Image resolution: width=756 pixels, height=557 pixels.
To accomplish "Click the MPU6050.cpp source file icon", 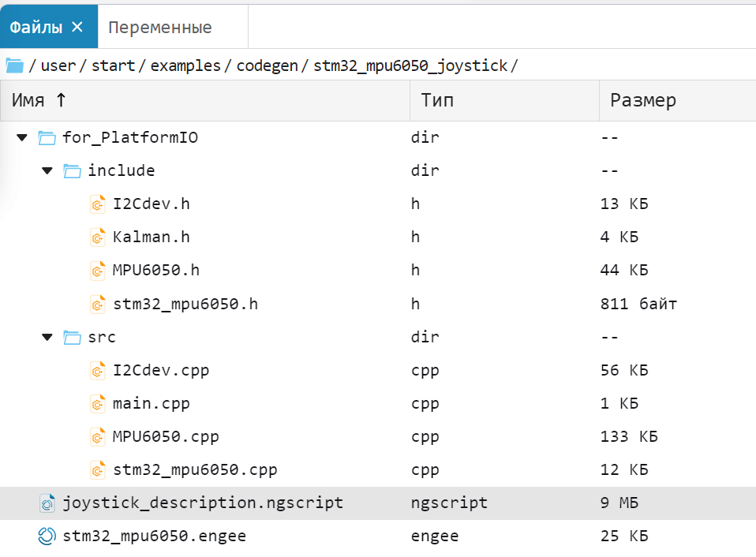I will [98, 436].
